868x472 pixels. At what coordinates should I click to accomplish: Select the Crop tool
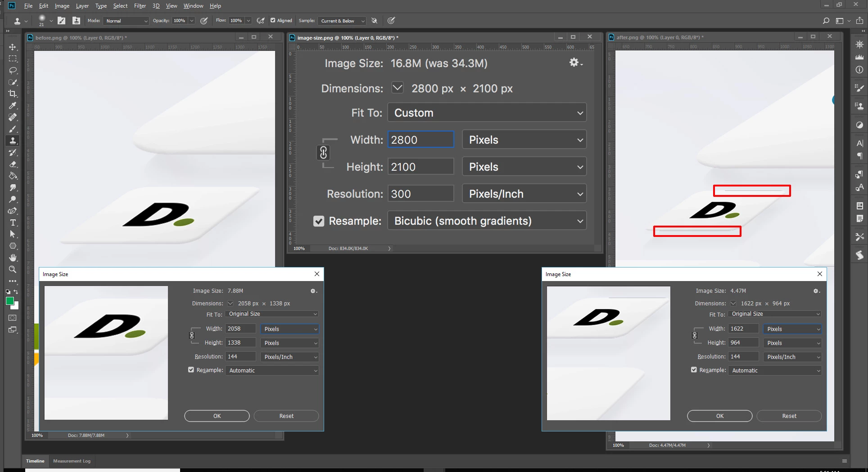coord(13,94)
